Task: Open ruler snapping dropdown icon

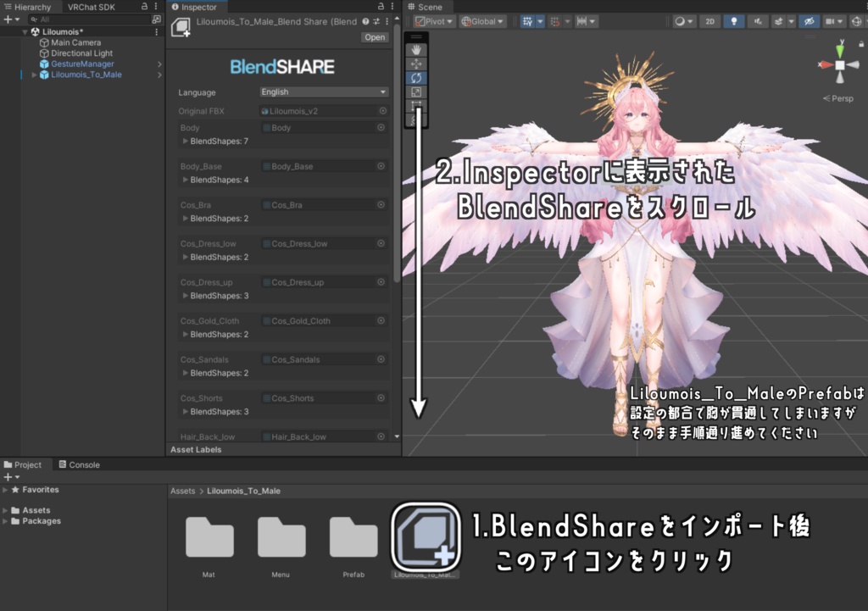Action: point(586,21)
